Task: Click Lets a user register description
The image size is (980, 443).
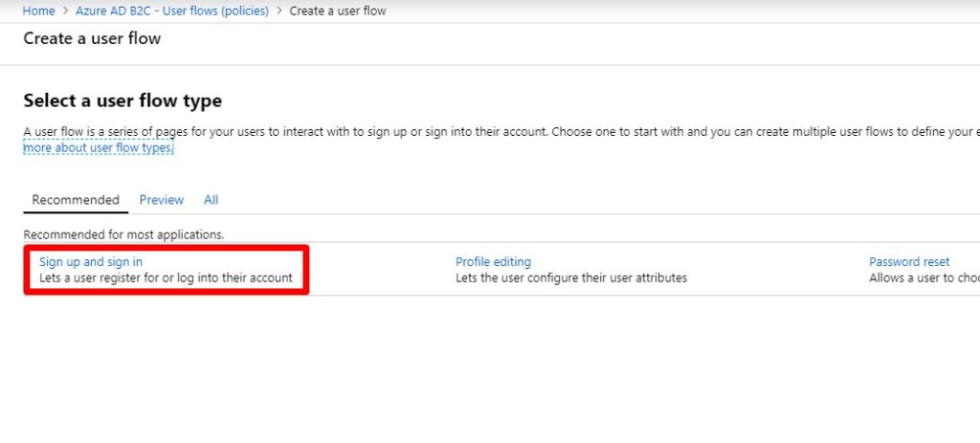Action: pyautogui.click(x=166, y=278)
